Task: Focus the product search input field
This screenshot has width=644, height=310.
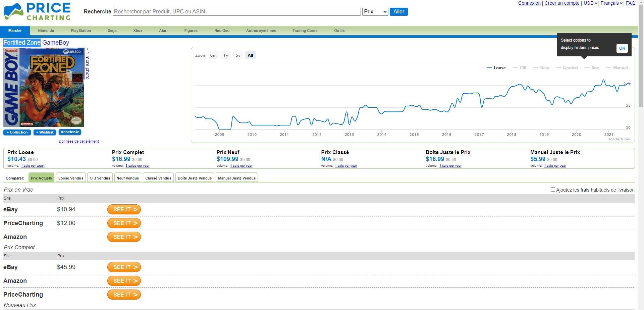Action: 237,12
